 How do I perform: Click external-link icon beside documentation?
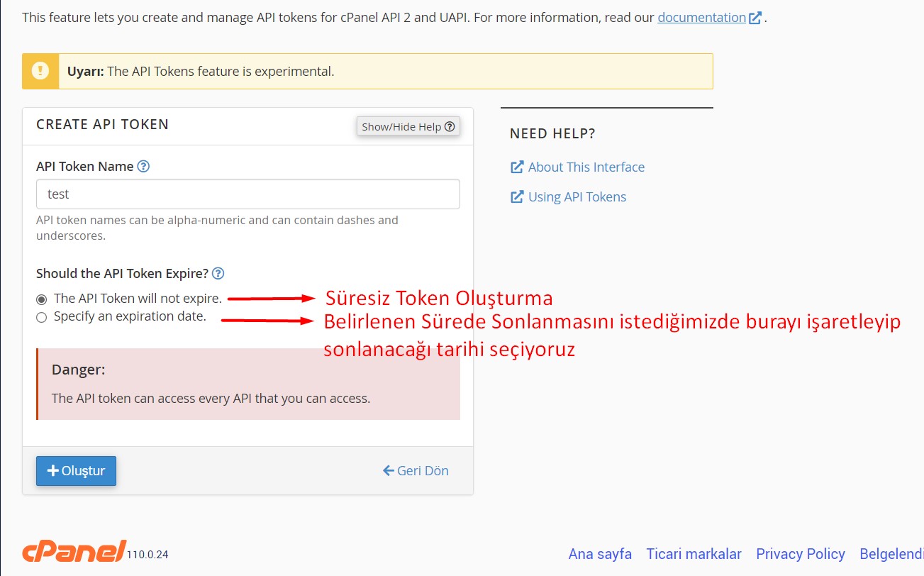pos(755,18)
